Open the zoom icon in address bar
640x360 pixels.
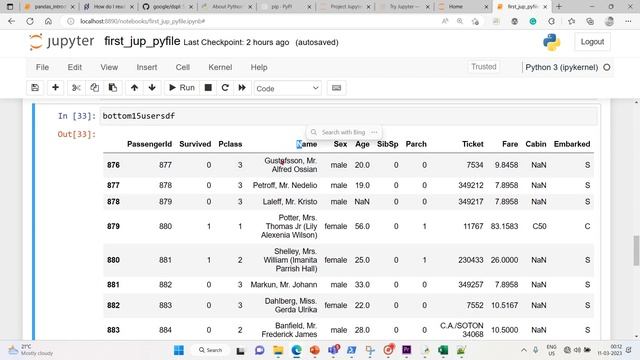460,21
